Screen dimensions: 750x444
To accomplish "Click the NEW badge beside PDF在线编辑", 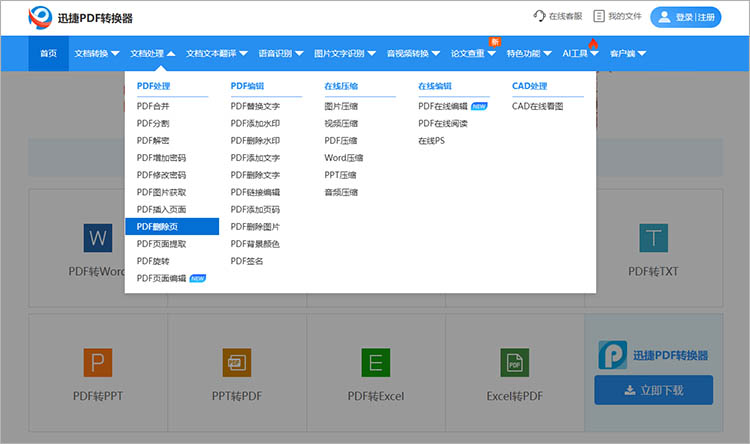I will click(x=479, y=106).
